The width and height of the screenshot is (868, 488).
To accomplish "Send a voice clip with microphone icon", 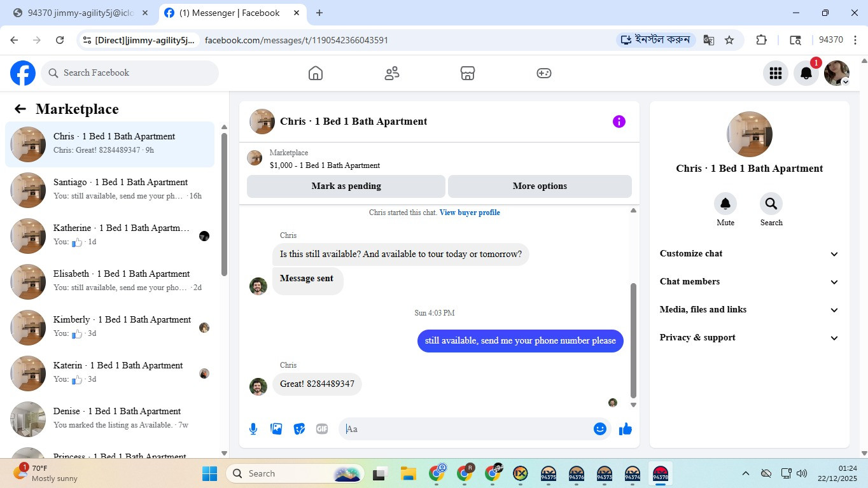I will pyautogui.click(x=253, y=429).
